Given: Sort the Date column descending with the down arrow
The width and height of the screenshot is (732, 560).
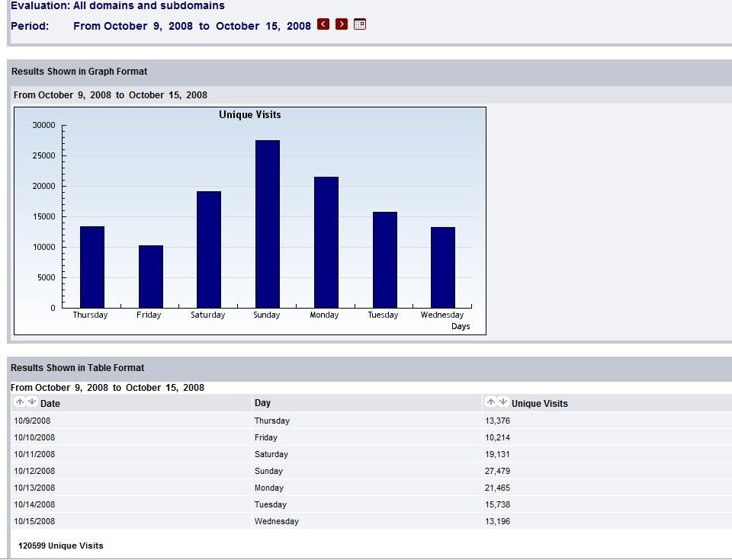Looking at the screenshot, I should click(32, 402).
